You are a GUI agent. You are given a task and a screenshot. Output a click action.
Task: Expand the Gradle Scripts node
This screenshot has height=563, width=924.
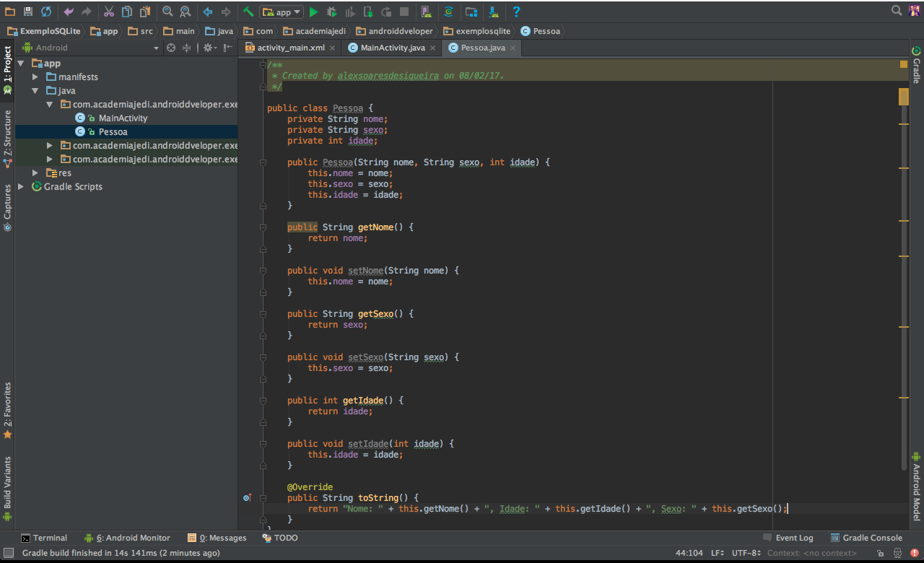tap(22, 186)
